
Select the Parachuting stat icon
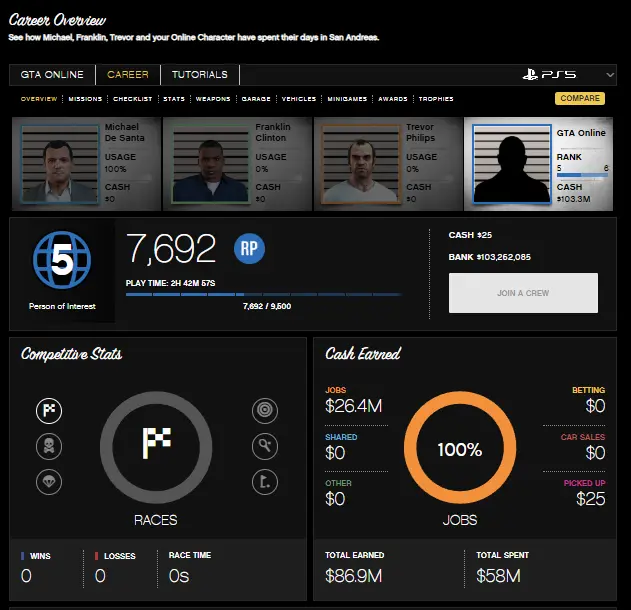(49, 479)
